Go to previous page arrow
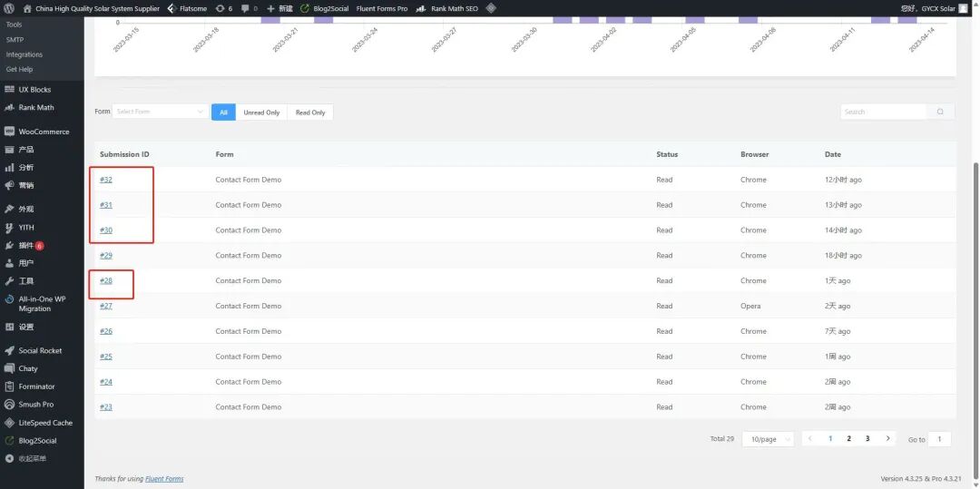 point(810,438)
